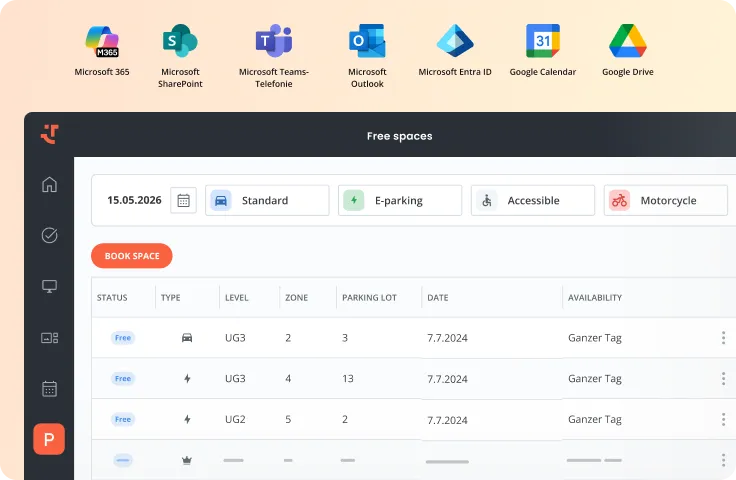
Task: Click UG3 level in zone 2 row
Action: pos(235,338)
